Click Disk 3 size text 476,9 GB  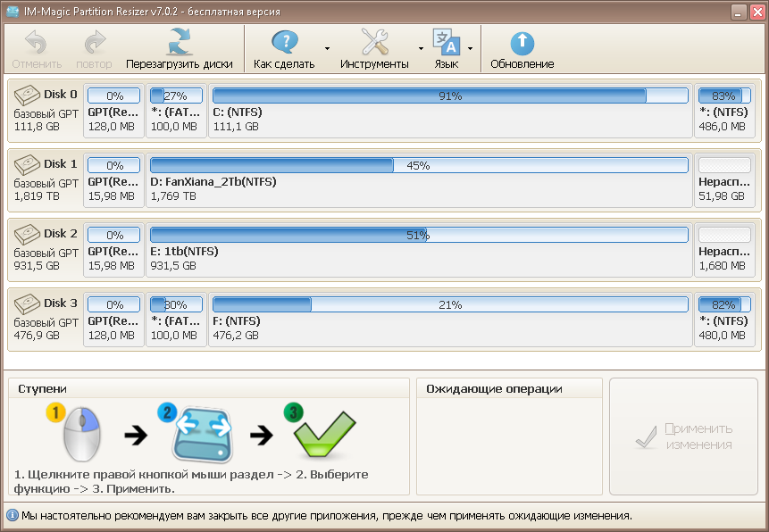(x=37, y=336)
